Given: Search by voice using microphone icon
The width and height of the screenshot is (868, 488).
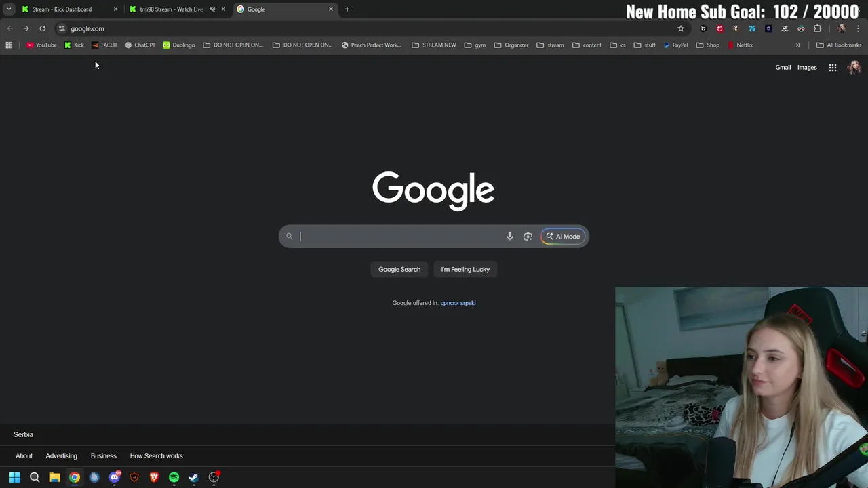Looking at the screenshot, I should click(510, 236).
